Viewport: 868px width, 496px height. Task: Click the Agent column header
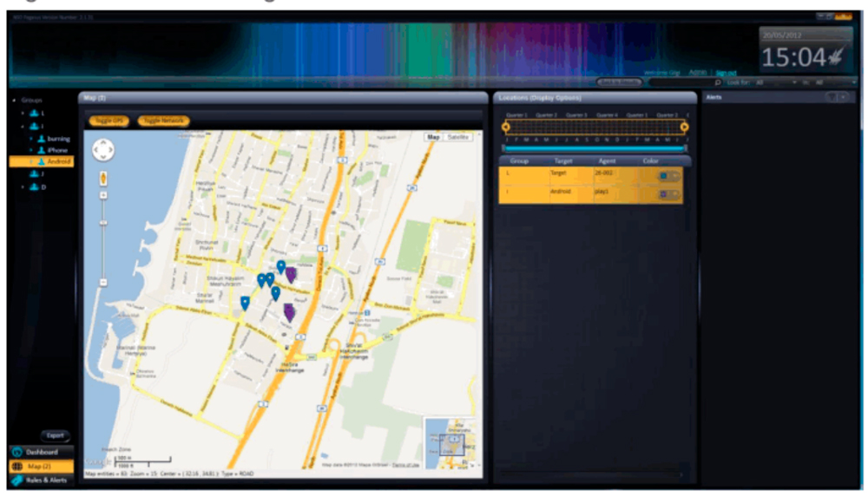tap(608, 161)
